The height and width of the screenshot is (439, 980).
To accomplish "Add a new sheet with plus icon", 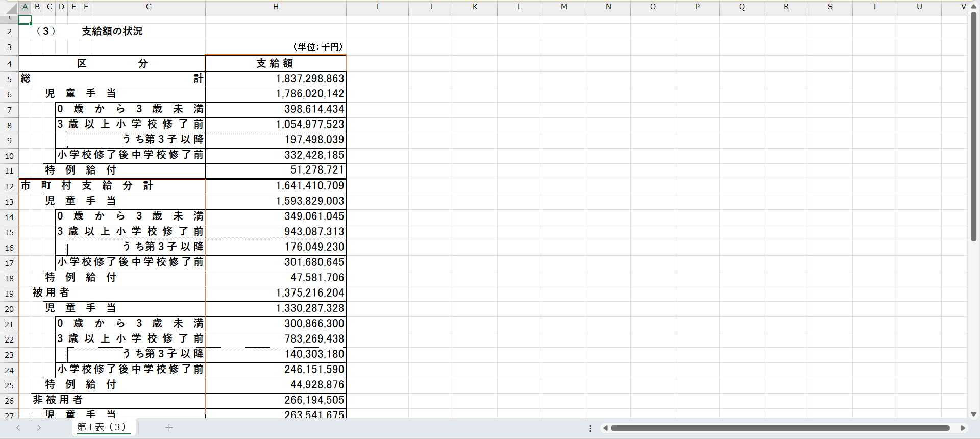I will point(169,428).
